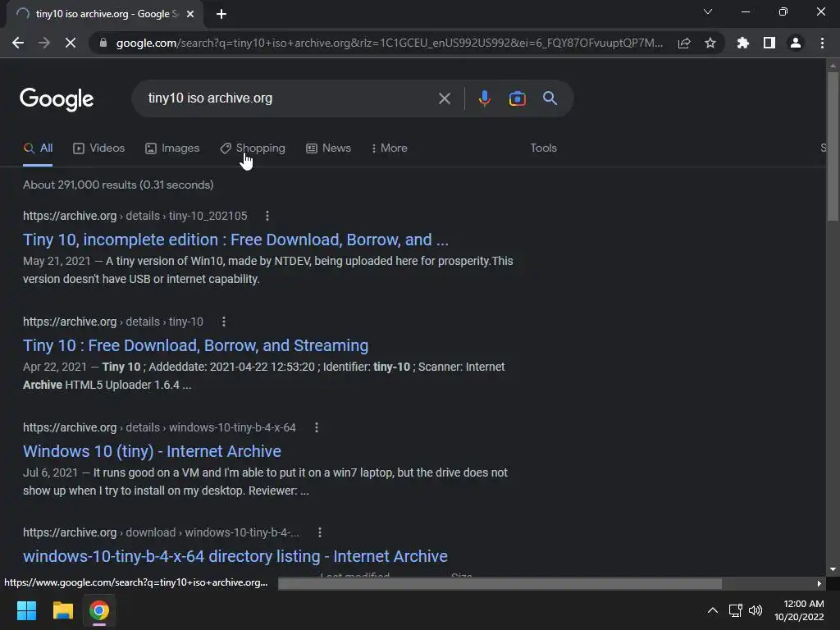
Task: Open Chrome extensions puzzle icon
Action: tap(742, 43)
